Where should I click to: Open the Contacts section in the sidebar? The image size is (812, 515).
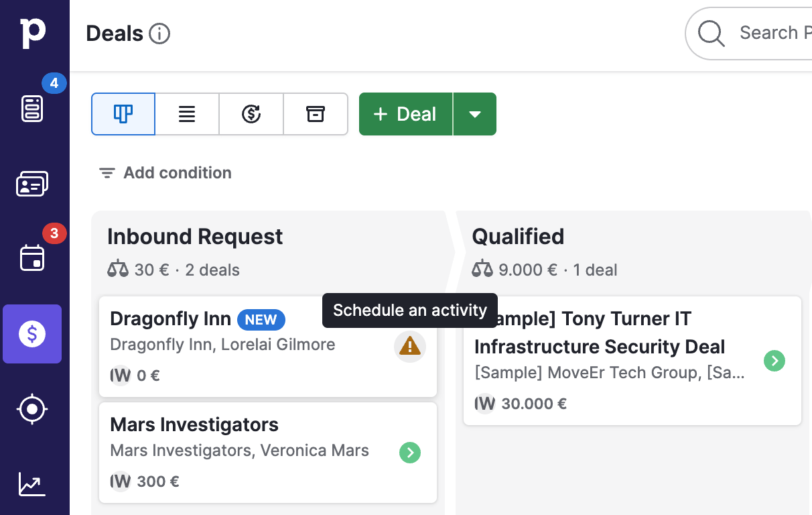(x=32, y=183)
